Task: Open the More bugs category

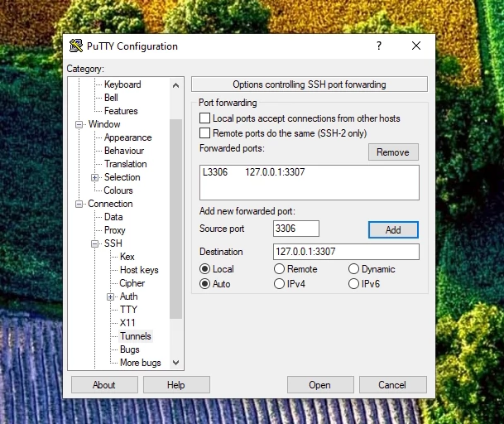Action: (141, 363)
